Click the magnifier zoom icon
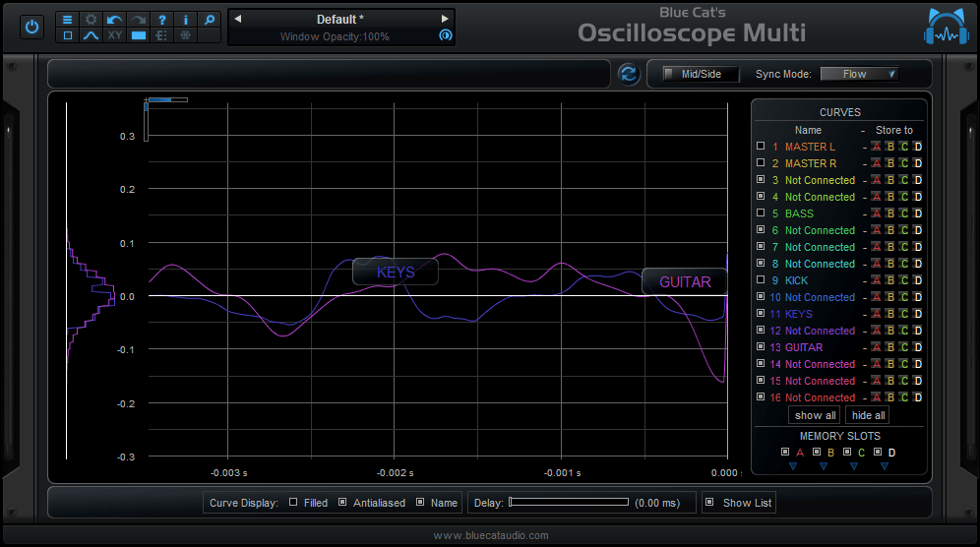The width and height of the screenshot is (980, 547). click(210, 20)
